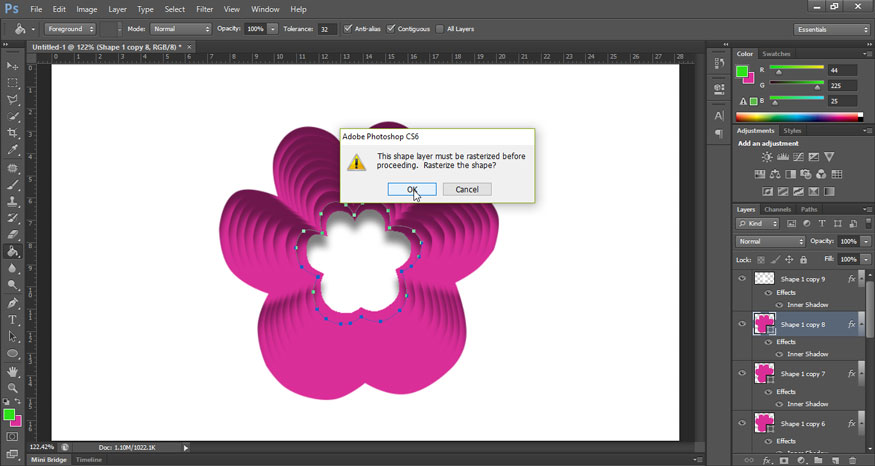Select the Move tool
Screen dimensions: 875x466
click(x=13, y=66)
